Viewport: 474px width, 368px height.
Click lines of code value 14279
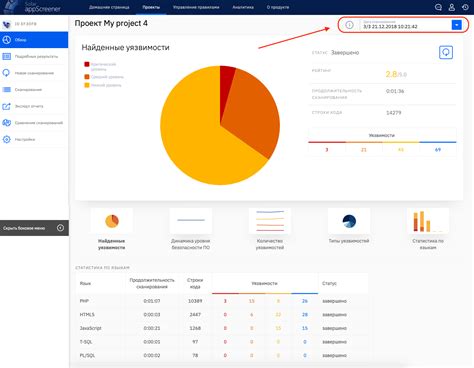click(x=394, y=113)
